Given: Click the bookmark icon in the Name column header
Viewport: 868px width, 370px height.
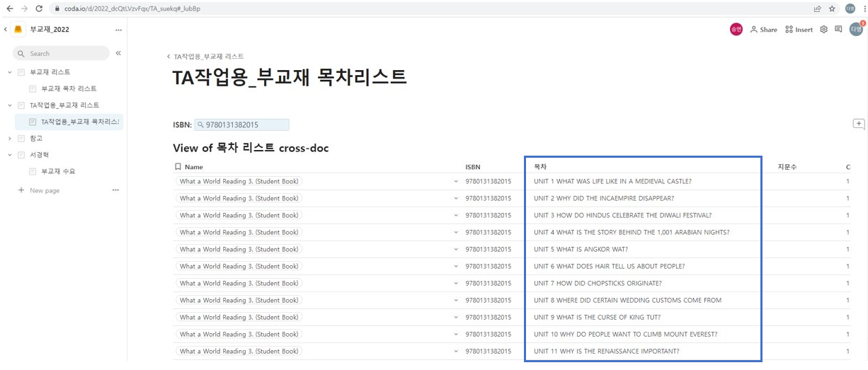Looking at the screenshot, I should (178, 167).
